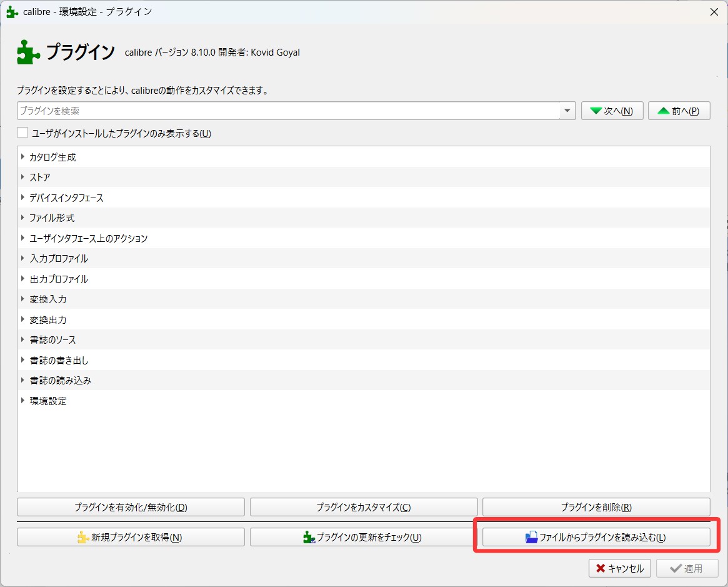This screenshot has width=728, height=587.
Task: Click into the プラグインを検索 search field
Action: tap(287, 111)
